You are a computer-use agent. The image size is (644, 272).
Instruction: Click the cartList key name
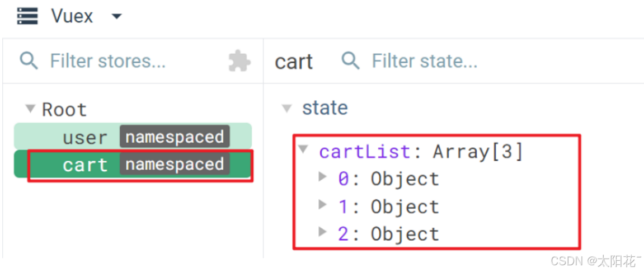(x=365, y=152)
